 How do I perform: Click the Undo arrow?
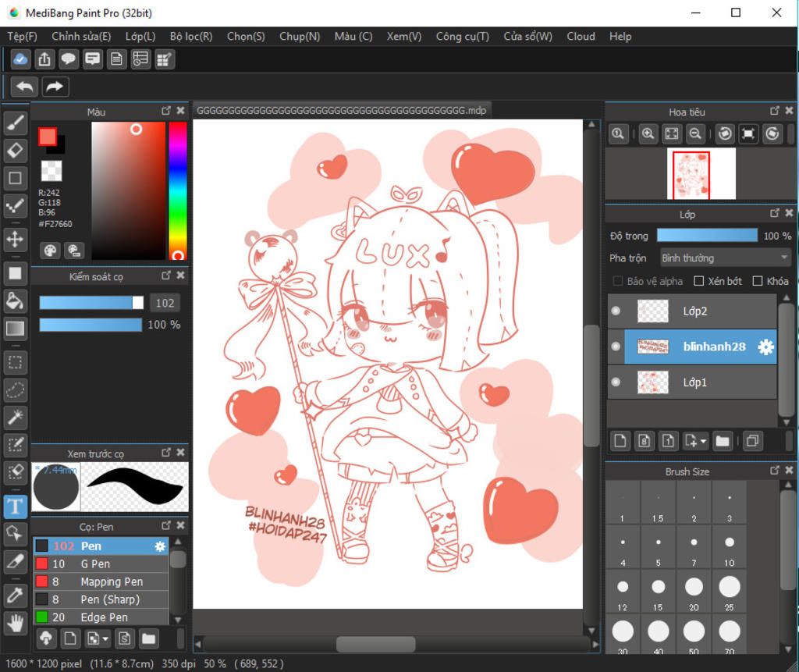click(24, 87)
